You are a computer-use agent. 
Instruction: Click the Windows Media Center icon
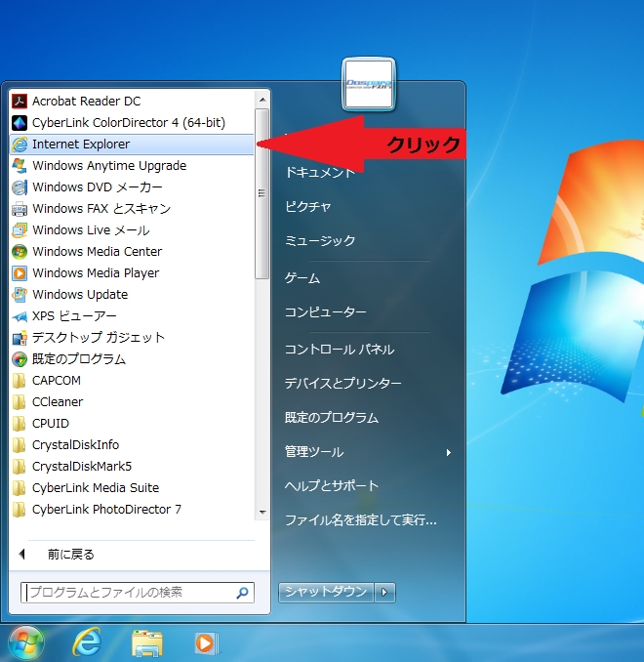tap(19, 252)
